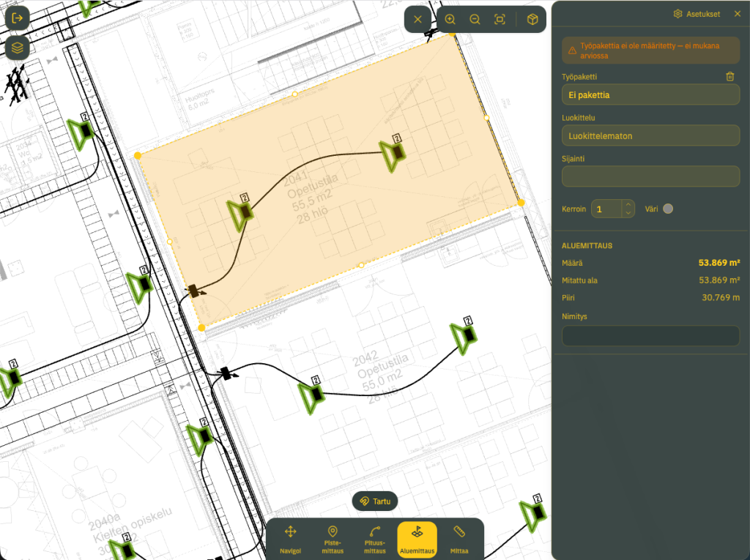
Task: Toggle the Aluemittaus area tool
Action: click(417, 540)
